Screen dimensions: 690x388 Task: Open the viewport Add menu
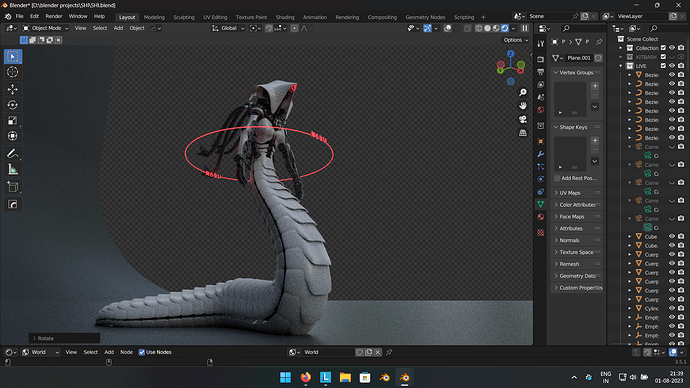[118, 28]
